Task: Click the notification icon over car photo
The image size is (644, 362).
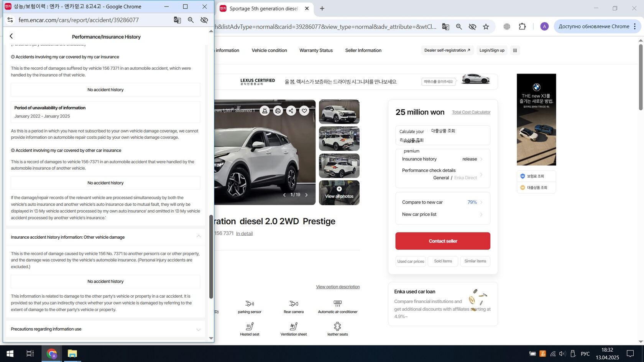Action: [x=264, y=111]
